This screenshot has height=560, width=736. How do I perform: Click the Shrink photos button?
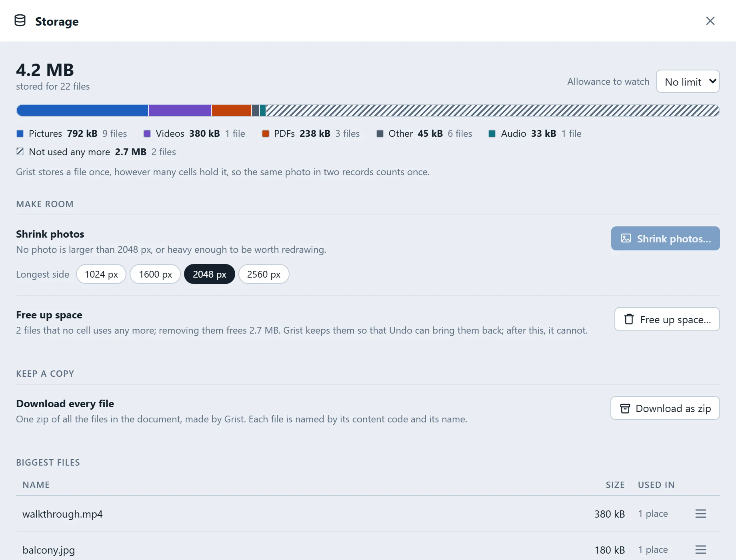pyautogui.click(x=665, y=239)
